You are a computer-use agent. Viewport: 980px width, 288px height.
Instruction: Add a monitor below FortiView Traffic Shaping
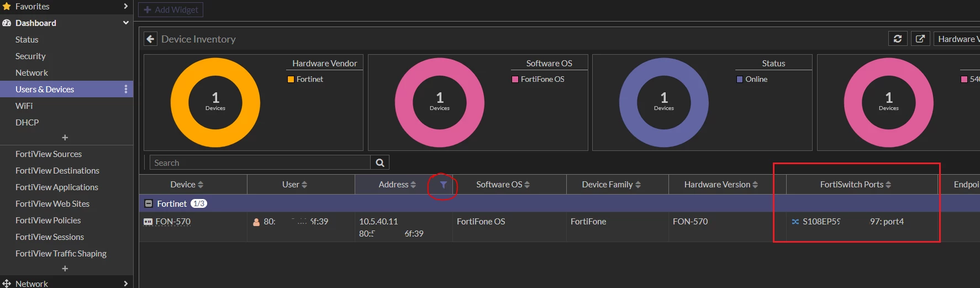[x=65, y=268]
